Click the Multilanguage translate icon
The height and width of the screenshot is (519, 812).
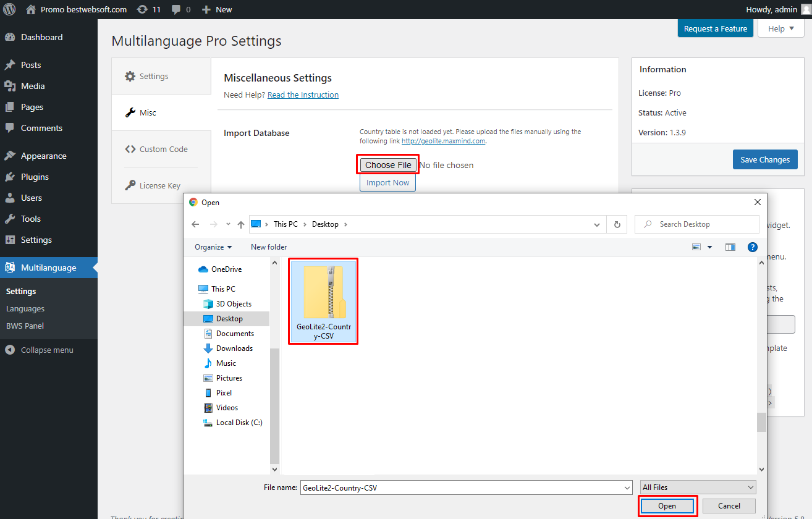tap(10, 268)
